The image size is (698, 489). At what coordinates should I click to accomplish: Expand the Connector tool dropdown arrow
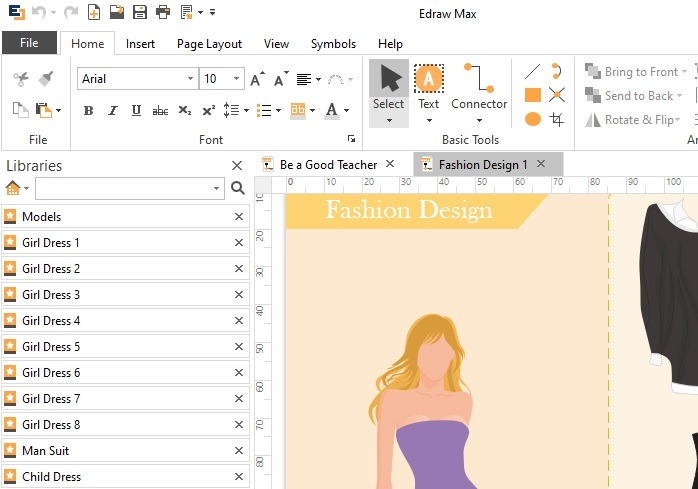(x=479, y=120)
